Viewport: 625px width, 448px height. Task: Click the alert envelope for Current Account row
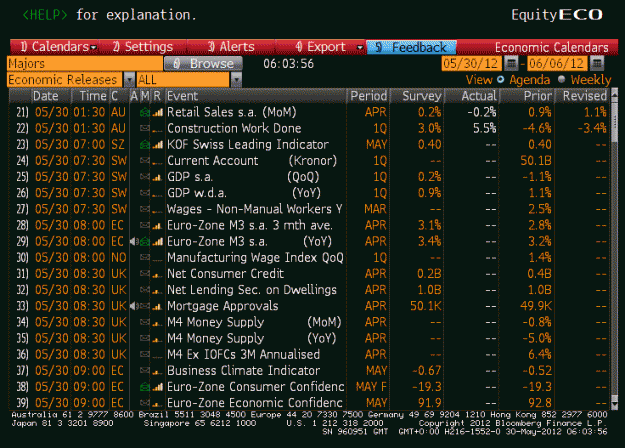point(145,161)
